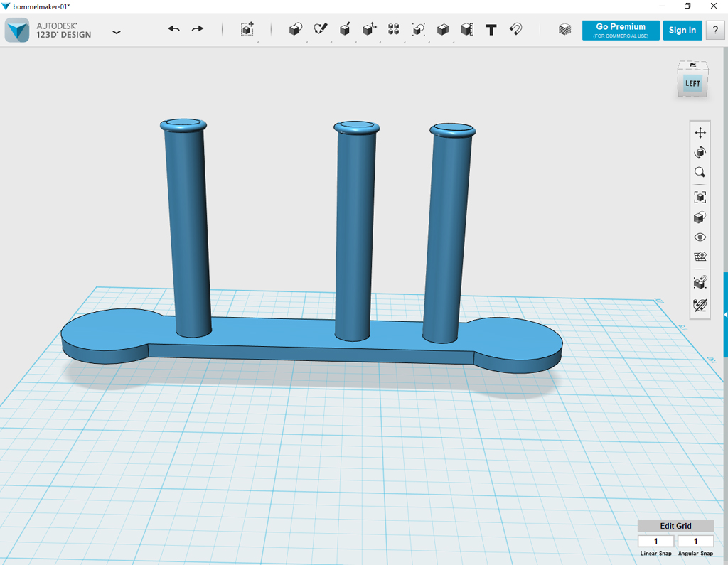Screen dimensions: 728x565
Task: Select the Pan navigation tool
Action: coord(700,133)
